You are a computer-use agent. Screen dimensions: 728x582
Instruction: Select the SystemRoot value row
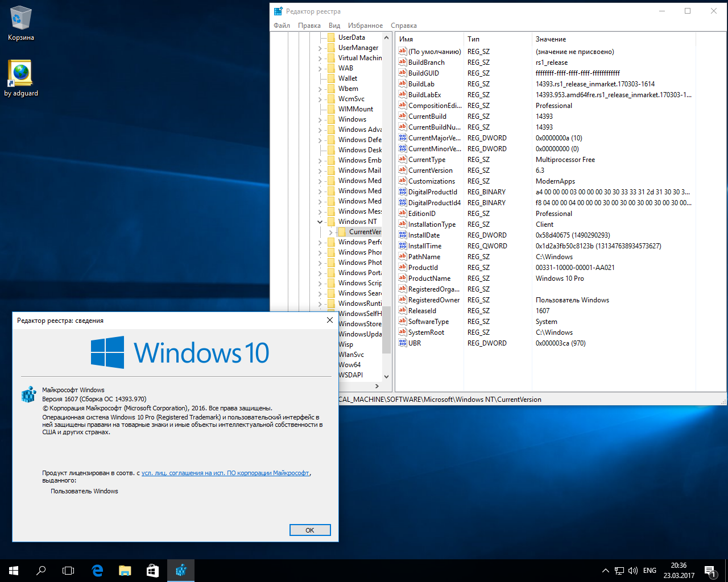[x=545, y=332]
